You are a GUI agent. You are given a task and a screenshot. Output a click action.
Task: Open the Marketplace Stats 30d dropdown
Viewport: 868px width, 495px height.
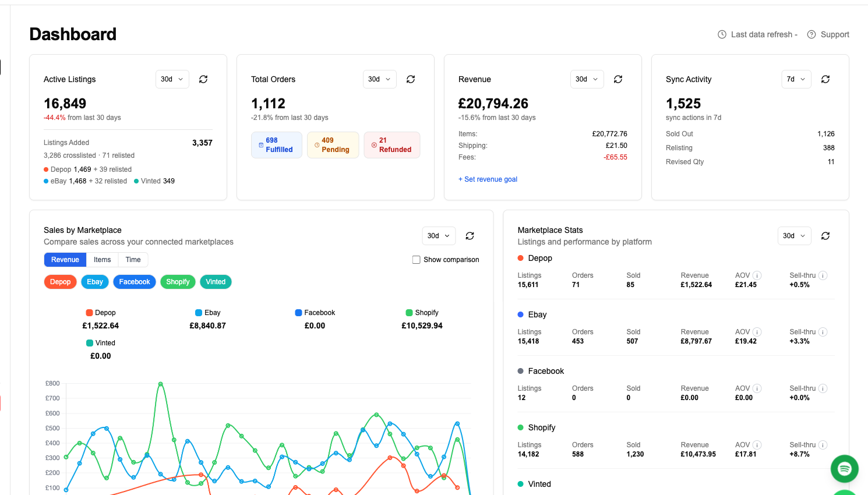click(x=794, y=236)
